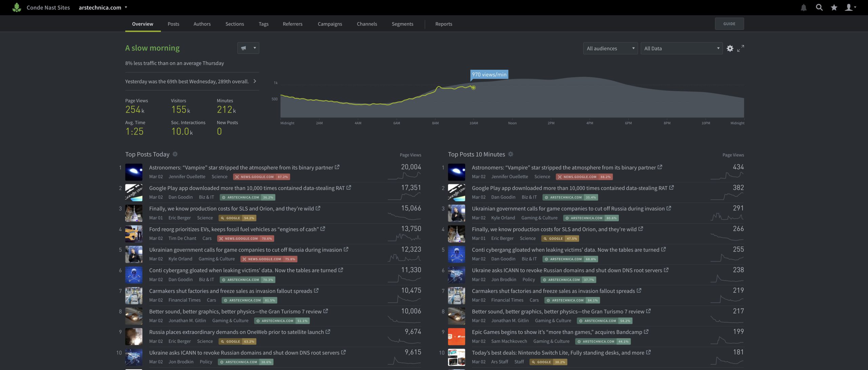This screenshot has height=370, width=868.
Task: Open the All Data date range dropdown
Action: pyautogui.click(x=682, y=48)
